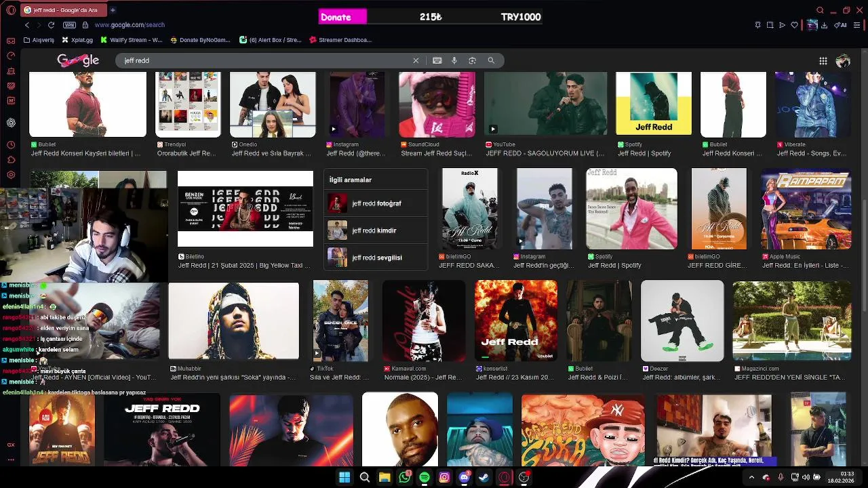
Task: Open Spotify from taskbar
Action: pos(425,477)
